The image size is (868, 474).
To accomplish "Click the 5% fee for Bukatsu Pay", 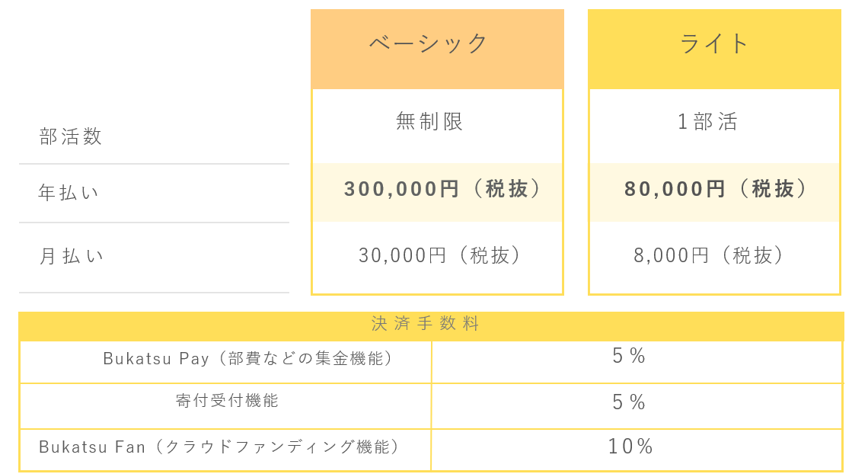I will click(x=629, y=355).
